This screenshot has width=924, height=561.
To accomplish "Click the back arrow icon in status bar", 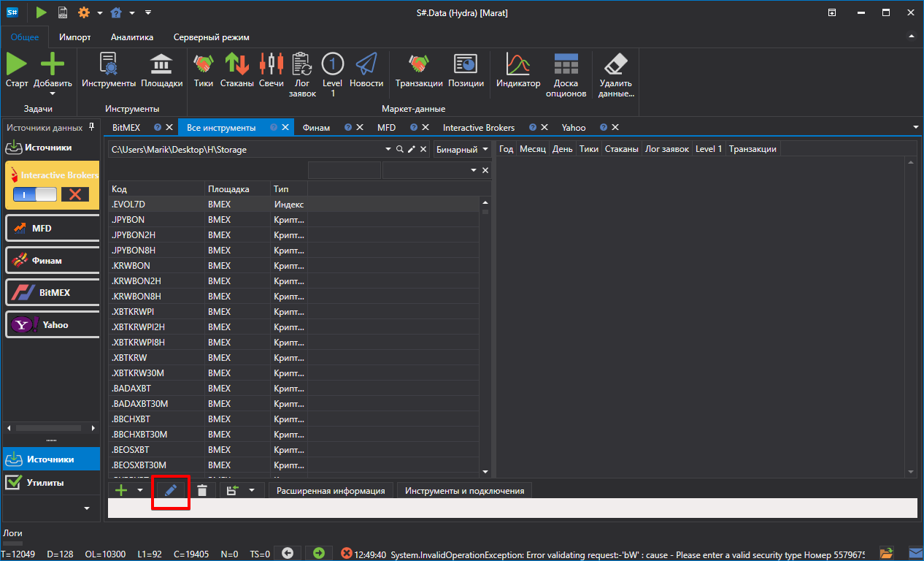I will pos(288,553).
